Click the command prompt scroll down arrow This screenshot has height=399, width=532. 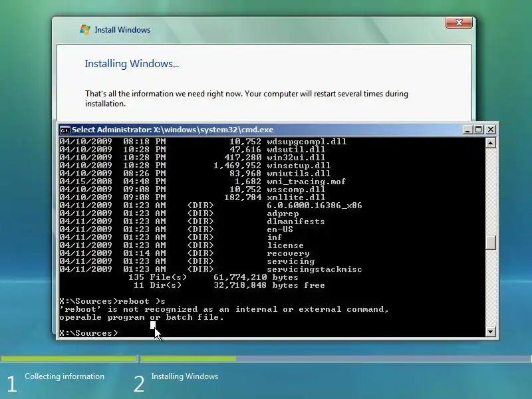click(490, 331)
